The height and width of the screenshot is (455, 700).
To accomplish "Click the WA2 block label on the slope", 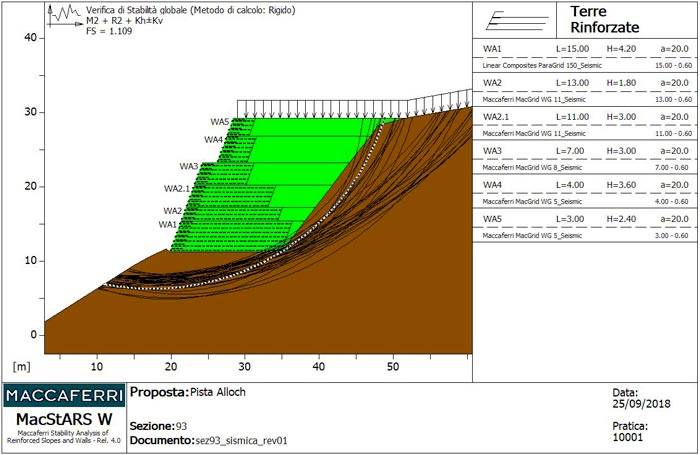I will [172, 211].
